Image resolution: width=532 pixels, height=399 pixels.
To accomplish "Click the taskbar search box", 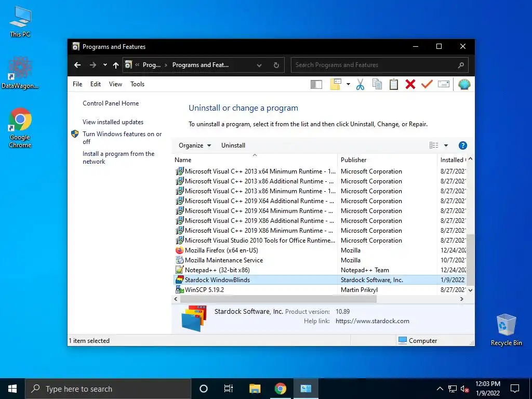I will [108, 389].
